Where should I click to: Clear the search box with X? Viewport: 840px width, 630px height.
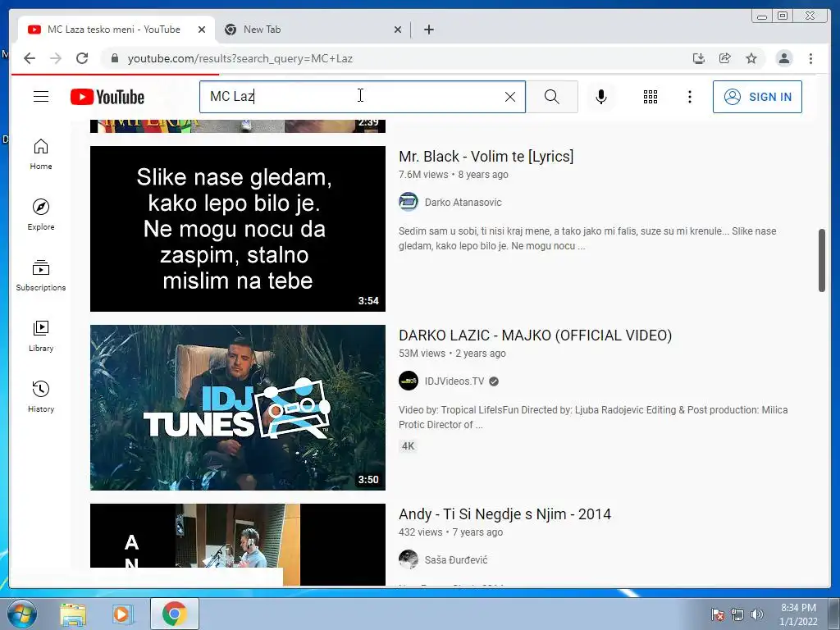[510, 97]
